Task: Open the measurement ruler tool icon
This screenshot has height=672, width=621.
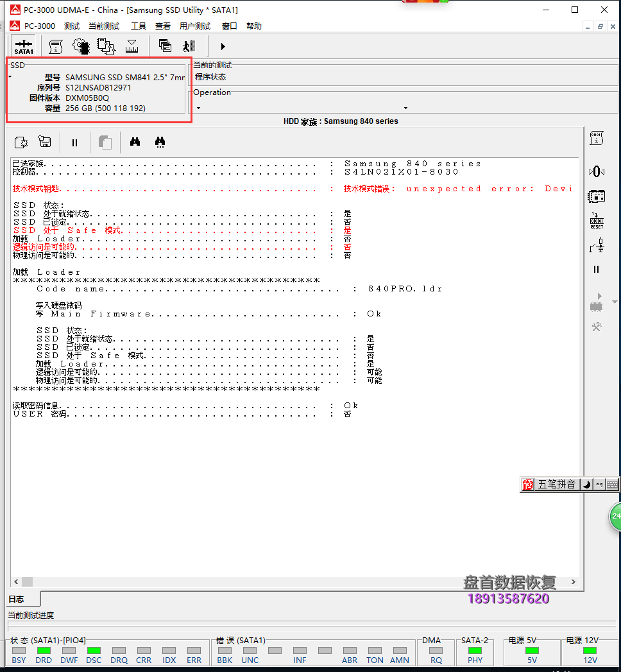Action: point(132,46)
